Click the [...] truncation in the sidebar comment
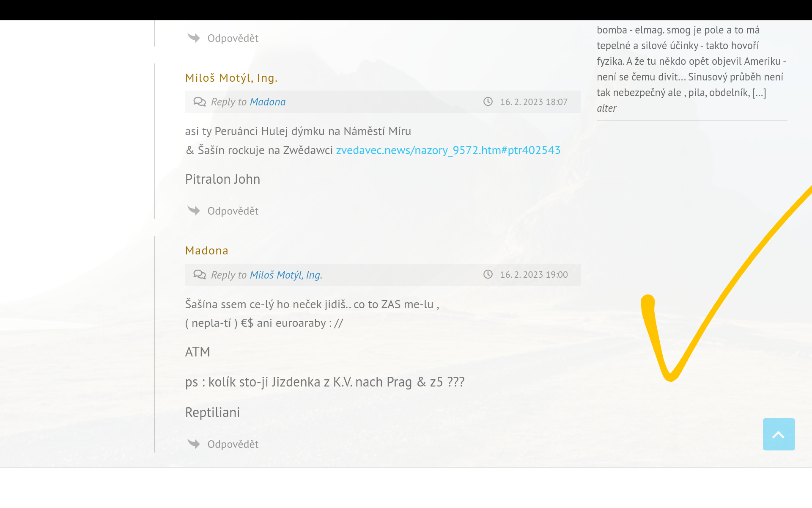812x508 pixels. point(759,93)
